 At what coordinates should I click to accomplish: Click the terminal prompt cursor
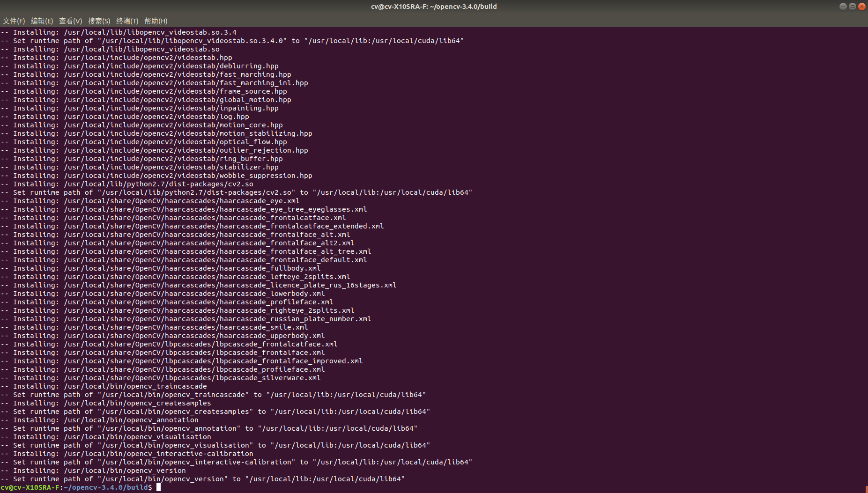point(158,487)
